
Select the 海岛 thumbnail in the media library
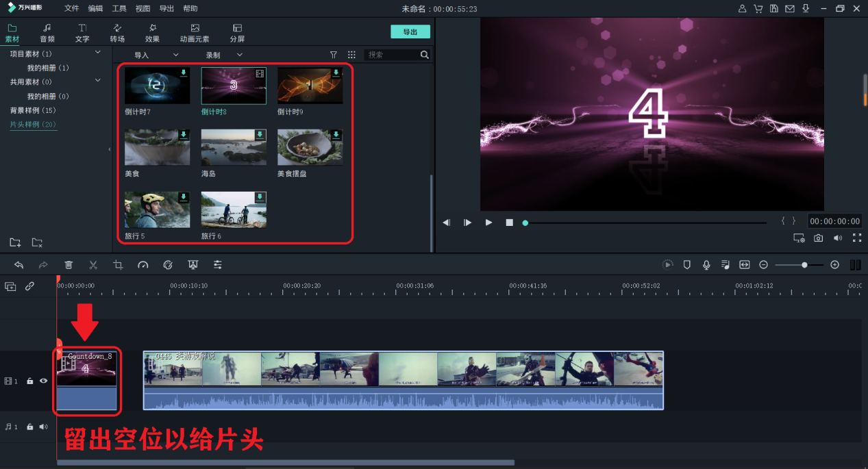point(234,147)
